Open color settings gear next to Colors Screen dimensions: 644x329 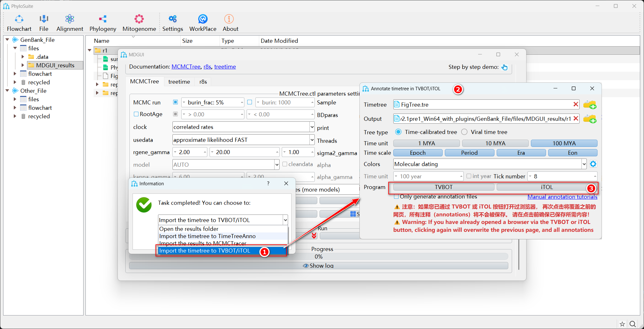(x=593, y=164)
